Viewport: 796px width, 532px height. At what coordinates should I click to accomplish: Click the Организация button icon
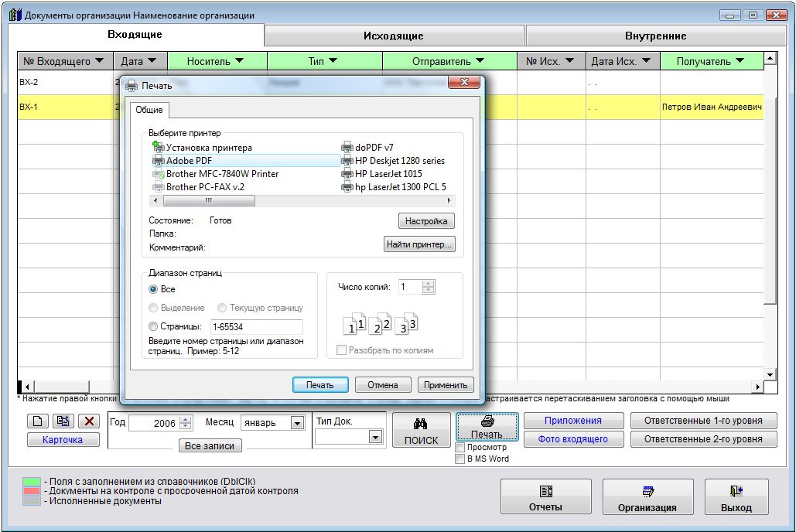point(647,491)
